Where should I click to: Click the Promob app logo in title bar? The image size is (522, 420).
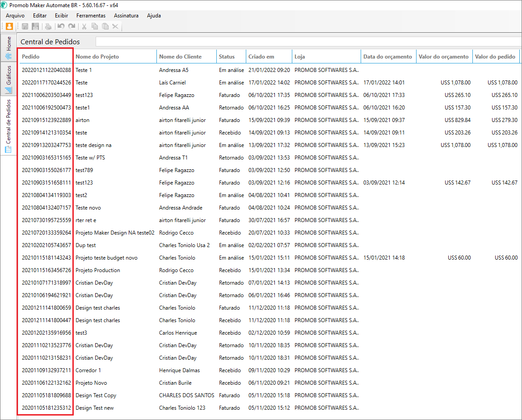click(4, 5)
